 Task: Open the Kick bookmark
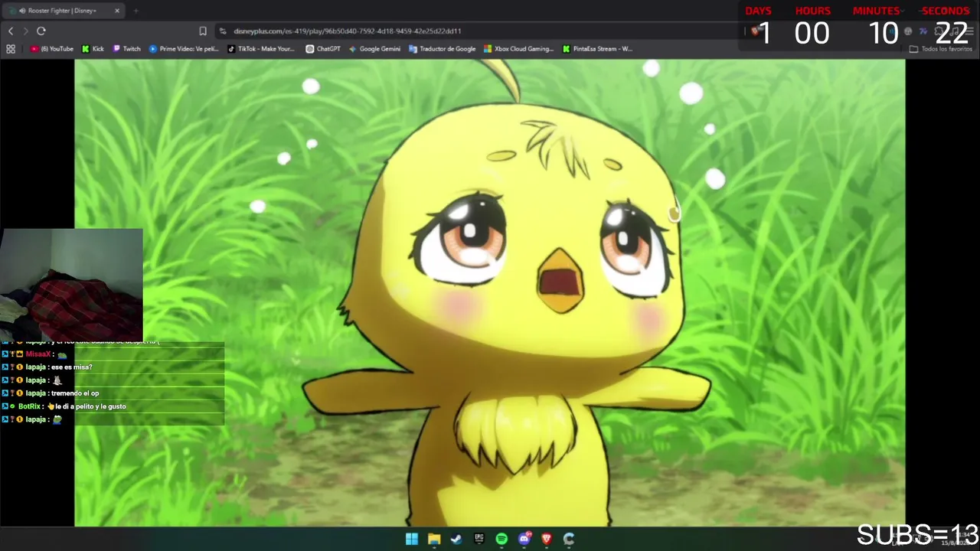tap(93, 49)
